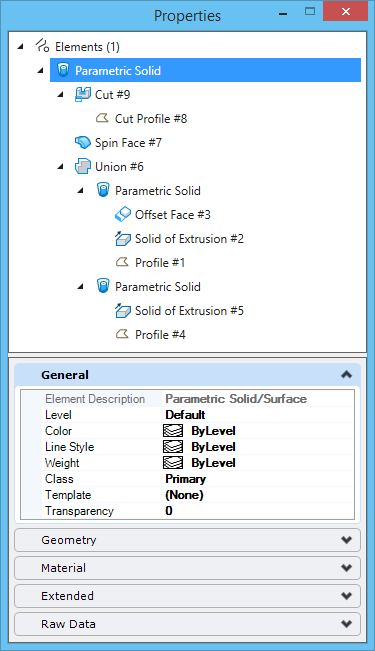375x651 pixels.
Task: Click the Transparency value 0
Action: (169, 511)
